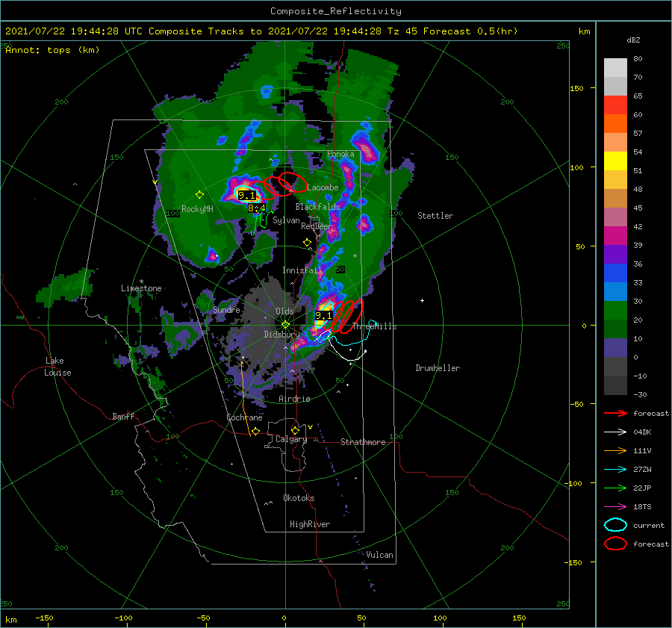This screenshot has height=628, width=672.
Task: Click the 9.1 storm top label near Olds
Action: coord(323,316)
